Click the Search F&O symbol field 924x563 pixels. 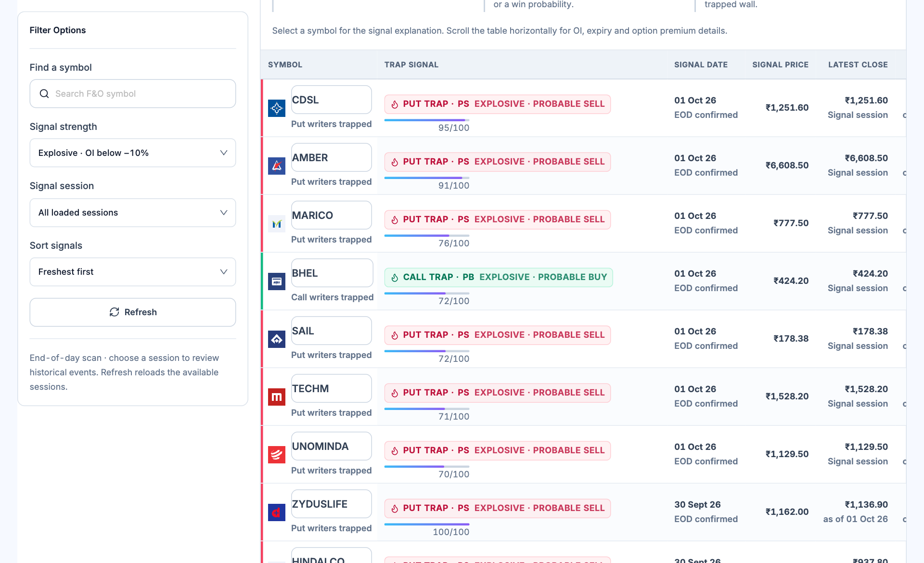coord(133,94)
